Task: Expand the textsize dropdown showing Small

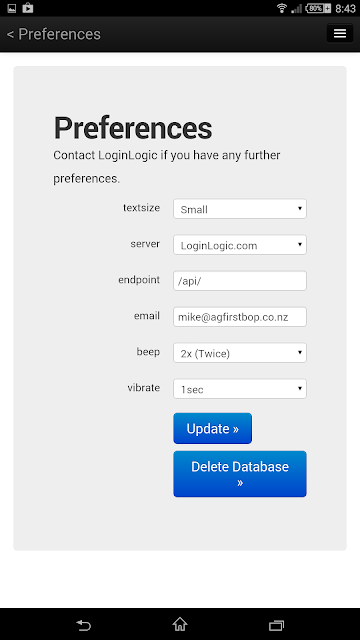Action: (x=240, y=209)
